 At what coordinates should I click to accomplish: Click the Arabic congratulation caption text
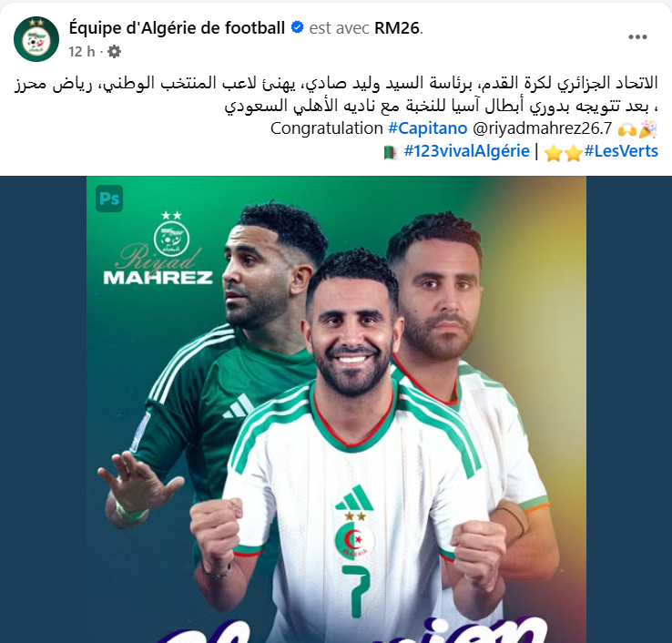336,95
